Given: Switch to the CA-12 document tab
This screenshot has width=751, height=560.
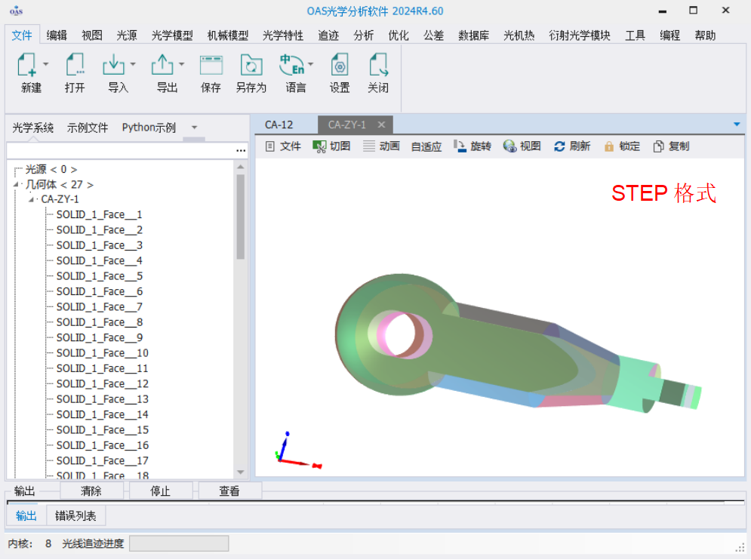Looking at the screenshot, I should tap(279, 125).
